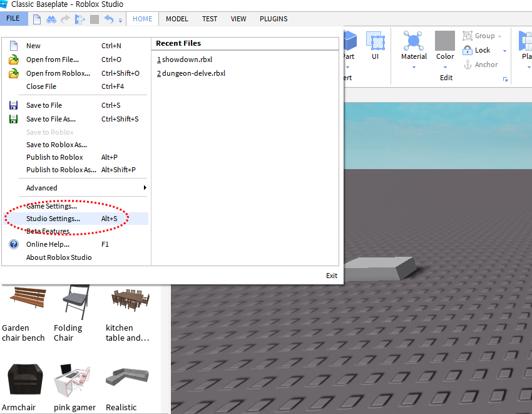This screenshot has width=532, height=414.
Task: Select Close File menu entry
Action: coord(76,86)
